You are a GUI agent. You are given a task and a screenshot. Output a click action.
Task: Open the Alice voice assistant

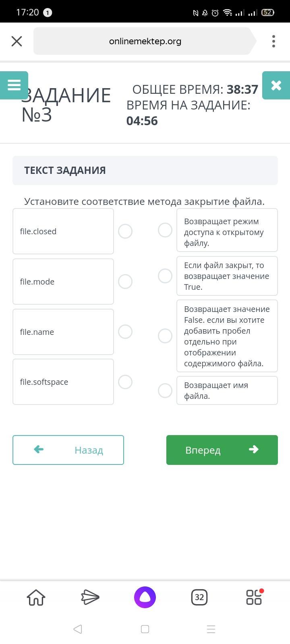[x=145, y=597]
